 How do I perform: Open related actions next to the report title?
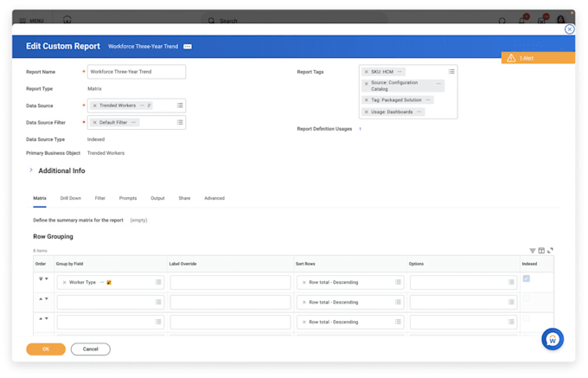tap(188, 46)
